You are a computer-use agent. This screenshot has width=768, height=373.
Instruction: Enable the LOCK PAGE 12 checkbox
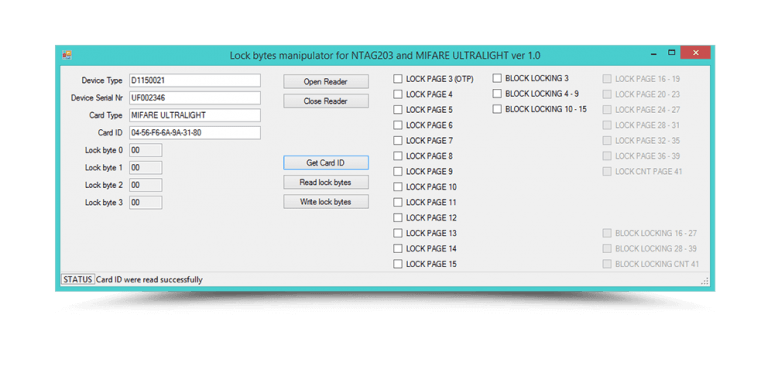tap(398, 217)
